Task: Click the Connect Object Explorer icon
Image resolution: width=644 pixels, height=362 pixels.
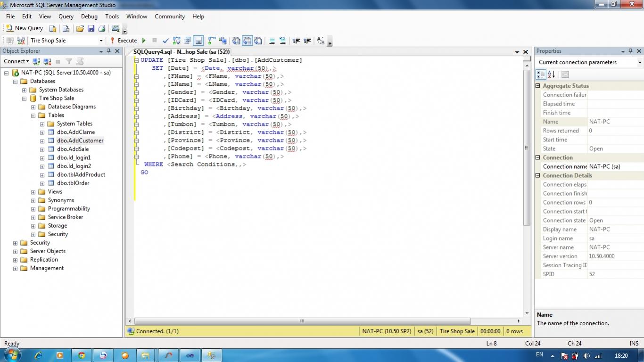Action: (36, 61)
